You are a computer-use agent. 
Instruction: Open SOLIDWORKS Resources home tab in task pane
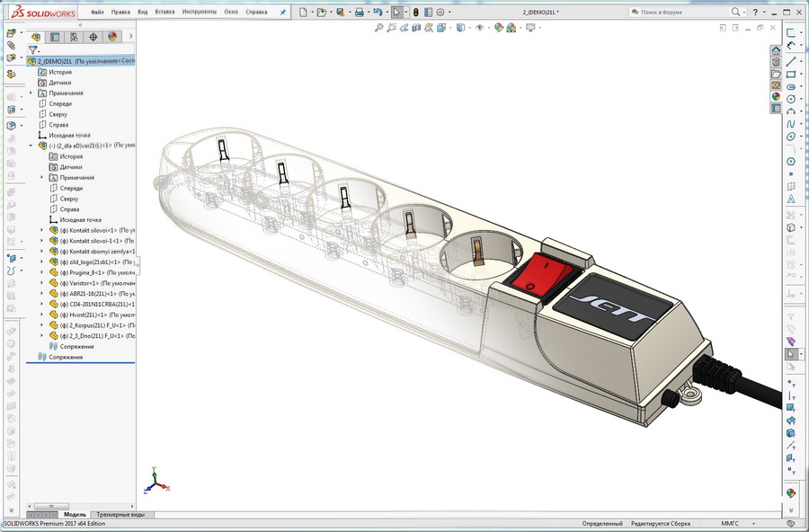coord(776,50)
